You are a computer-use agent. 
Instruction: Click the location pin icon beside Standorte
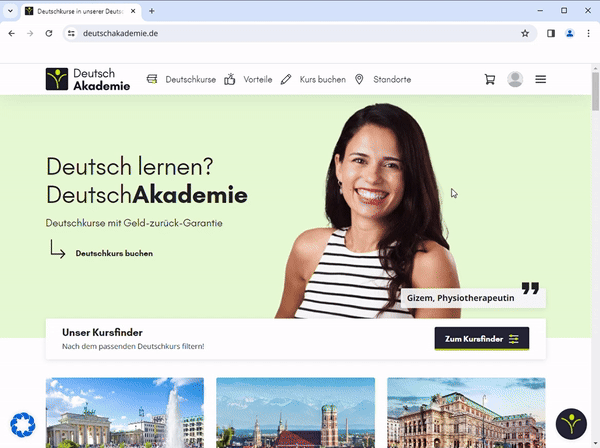tap(359, 79)
